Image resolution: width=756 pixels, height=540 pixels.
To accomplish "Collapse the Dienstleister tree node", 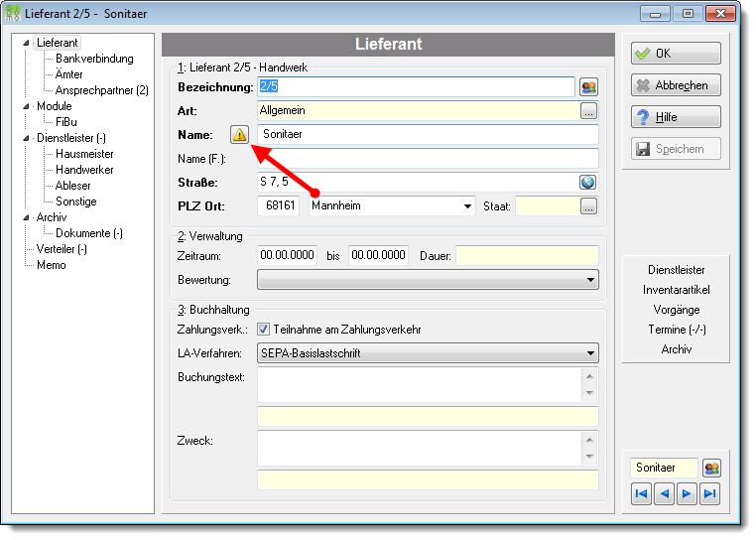I will click(26, 139).
